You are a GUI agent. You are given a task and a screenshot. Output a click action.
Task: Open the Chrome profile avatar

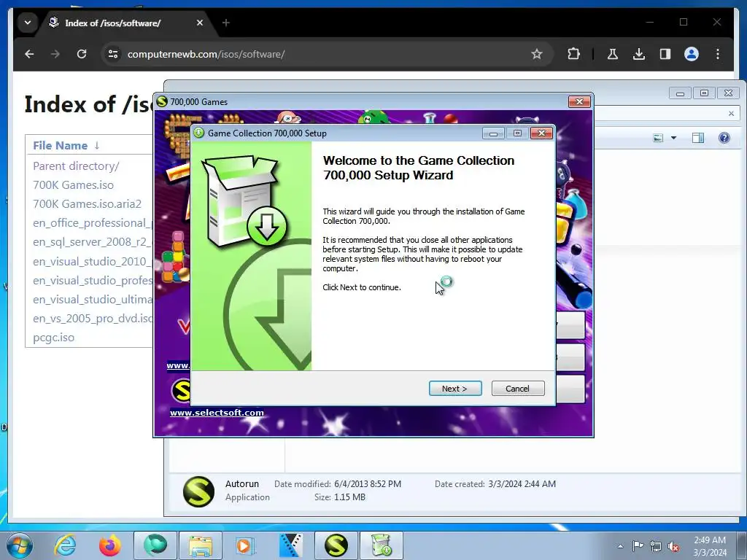point(692,54)
